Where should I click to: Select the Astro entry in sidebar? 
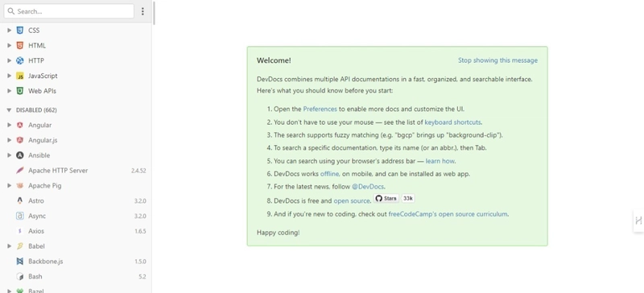tap(76, 201)
